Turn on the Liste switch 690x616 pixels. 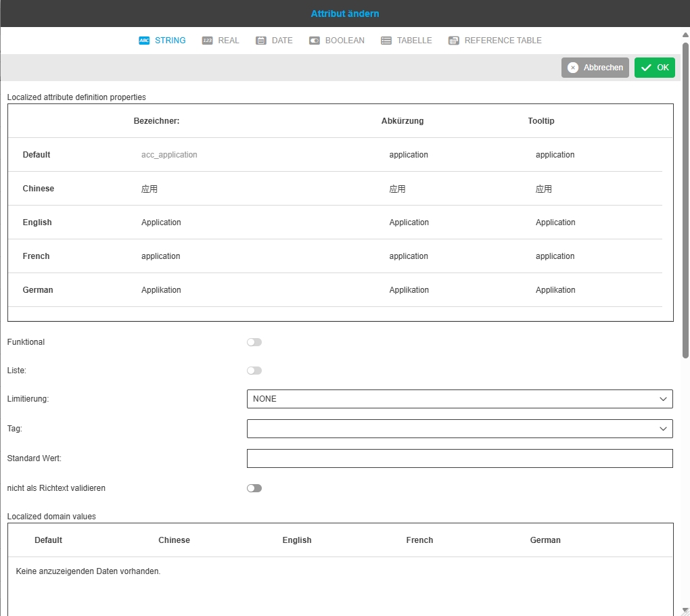pos(254,371)
